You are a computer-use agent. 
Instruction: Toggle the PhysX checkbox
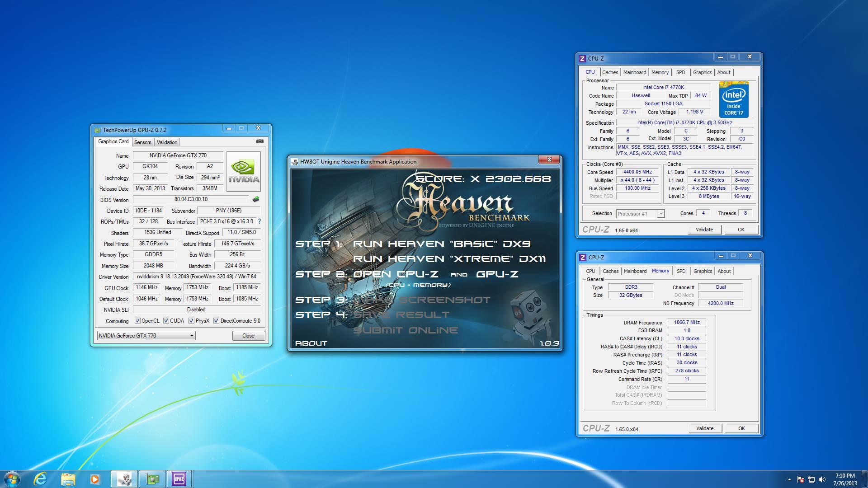pyautogui.click(x=191, y=321)
